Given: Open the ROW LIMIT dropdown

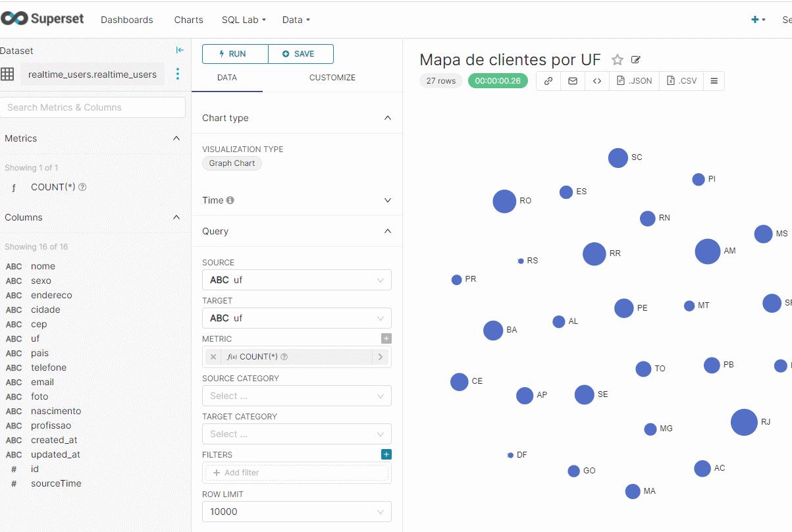Looking at the screenshot, I should [296, 512].
